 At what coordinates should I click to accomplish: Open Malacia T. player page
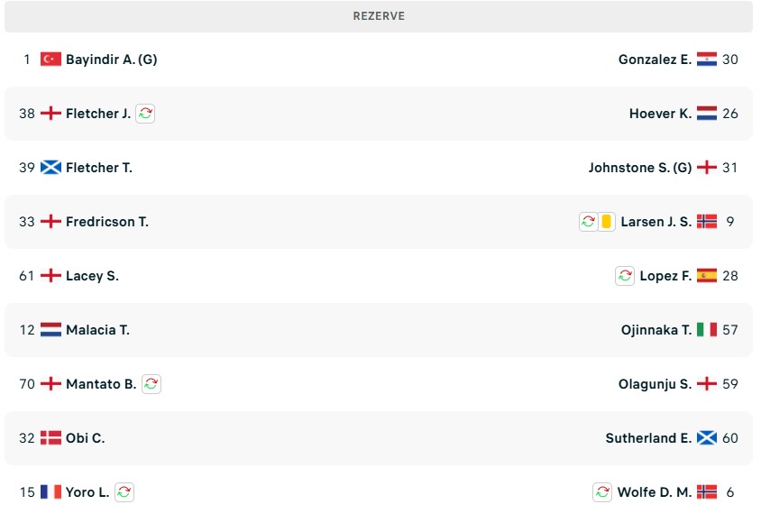pos(97,330)
